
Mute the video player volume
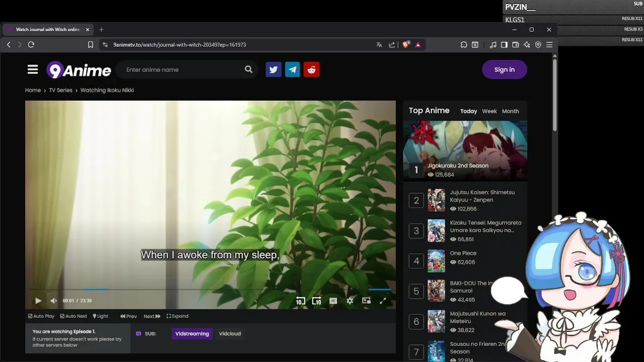[x=54, y=301]
